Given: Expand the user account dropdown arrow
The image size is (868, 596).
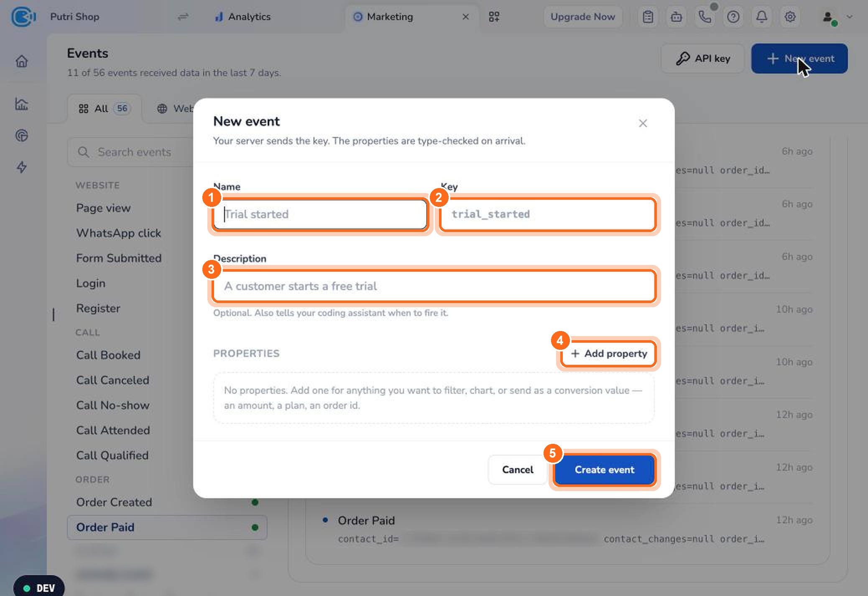Looking at the screenshot, I should (x=849, y=17).
